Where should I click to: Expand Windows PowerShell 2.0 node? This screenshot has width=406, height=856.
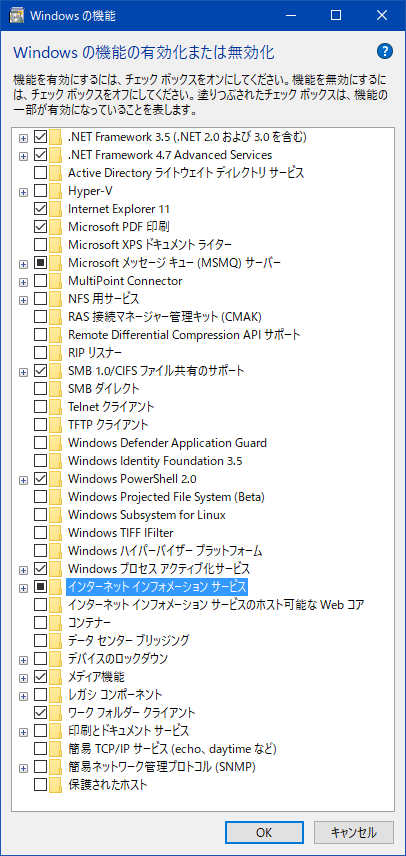click(23, 480)
